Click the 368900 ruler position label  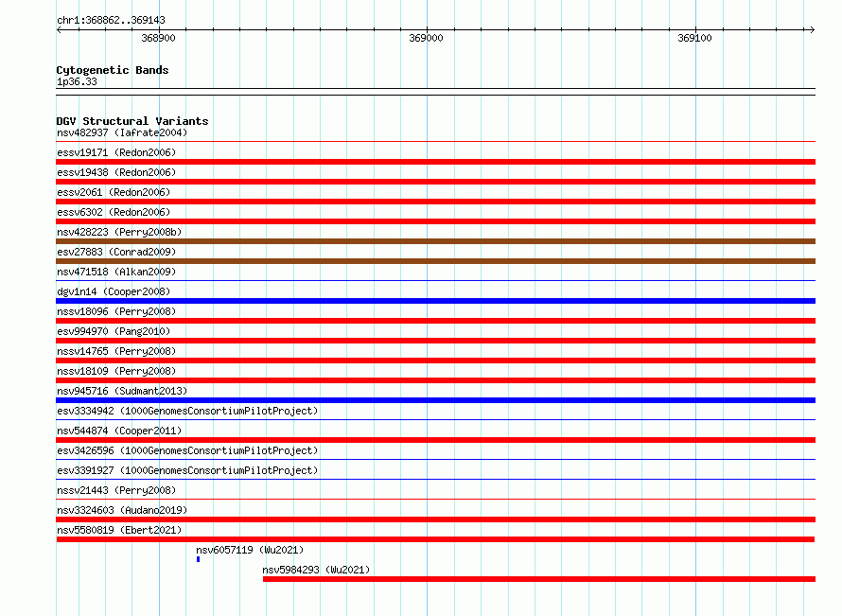(158, 38)
